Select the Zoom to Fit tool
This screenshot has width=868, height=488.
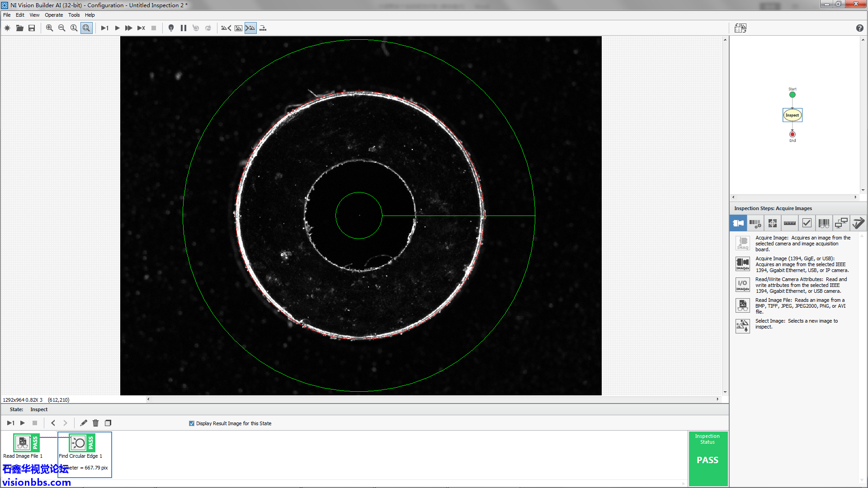coord(86,28)
